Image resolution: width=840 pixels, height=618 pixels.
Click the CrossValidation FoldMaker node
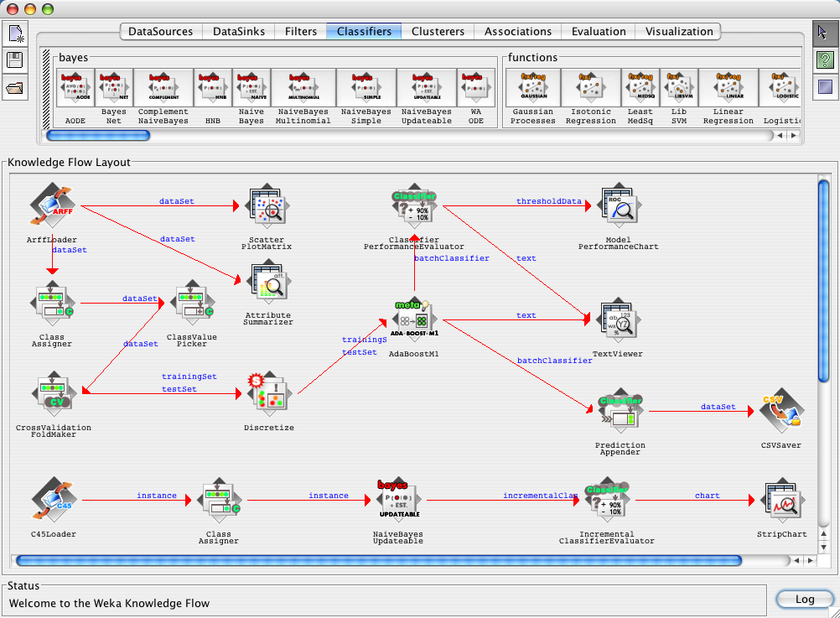click(x=54, y=394)
